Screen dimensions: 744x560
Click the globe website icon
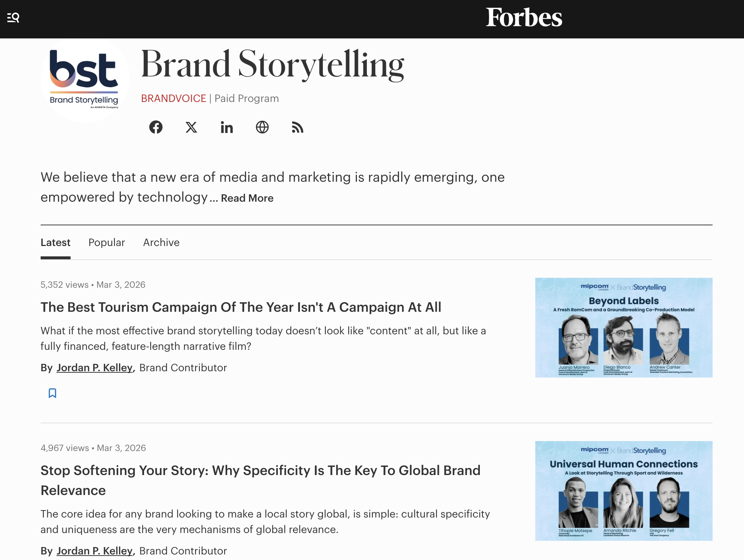[262, 127]
